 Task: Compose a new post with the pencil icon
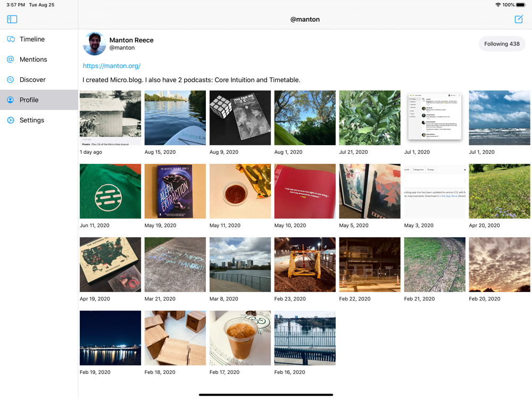(519, 19)
